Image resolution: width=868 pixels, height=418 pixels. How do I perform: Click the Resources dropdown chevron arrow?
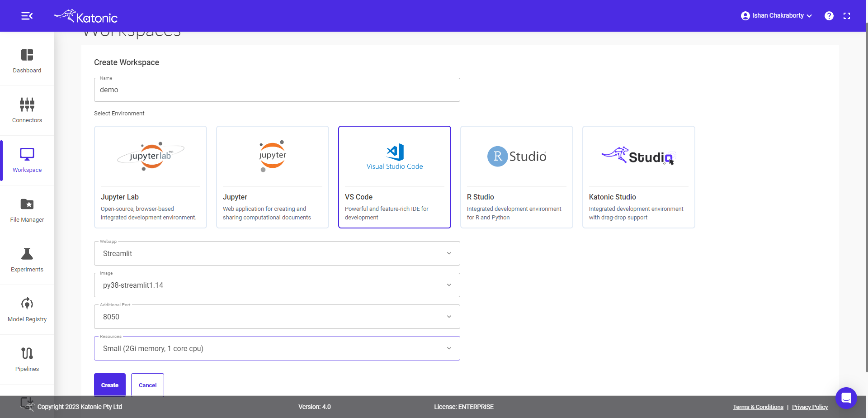449,348
